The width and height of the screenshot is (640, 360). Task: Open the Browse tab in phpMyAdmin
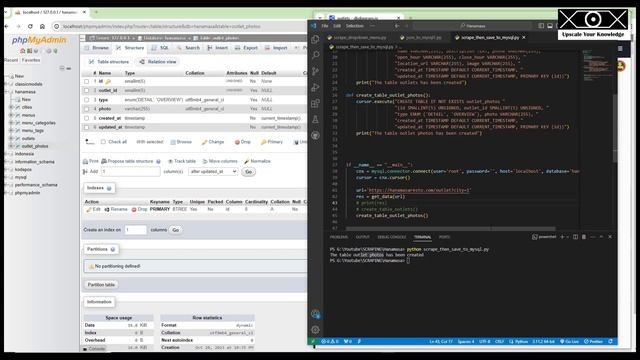(x=96, y=48)
